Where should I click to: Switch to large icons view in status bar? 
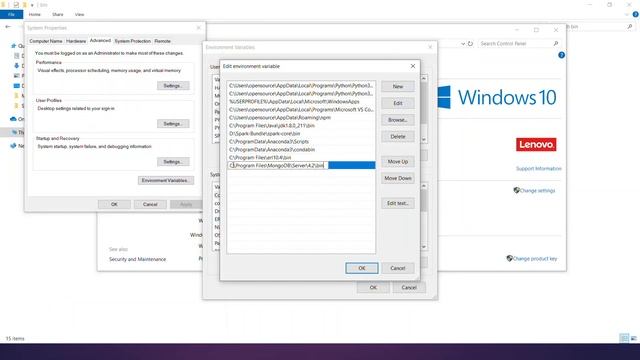(x=633, y=338)
